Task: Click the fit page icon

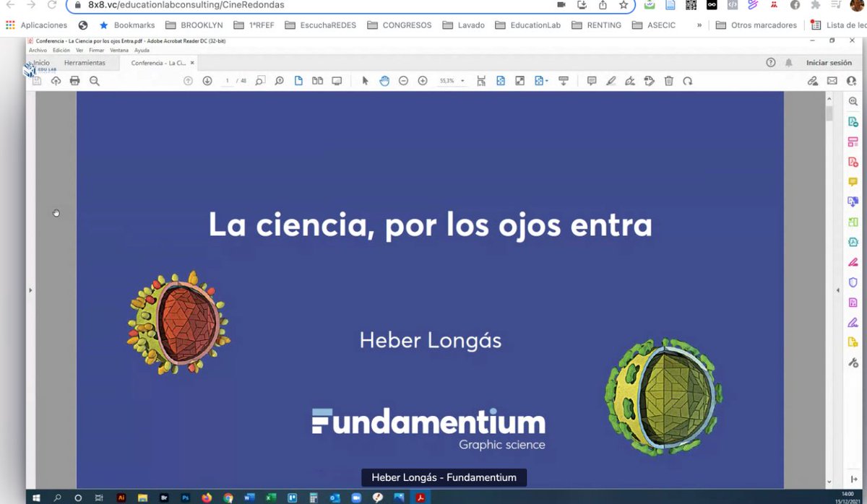Action: pos(500,81)
